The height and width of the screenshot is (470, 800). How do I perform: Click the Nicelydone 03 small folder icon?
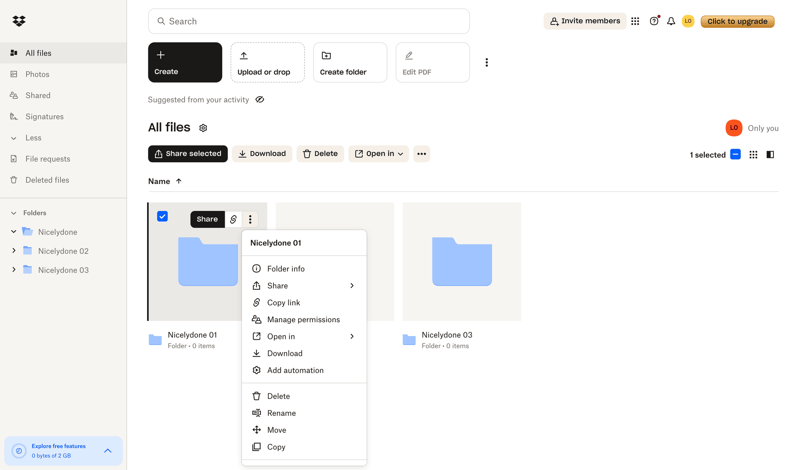(x=409, y=340)
